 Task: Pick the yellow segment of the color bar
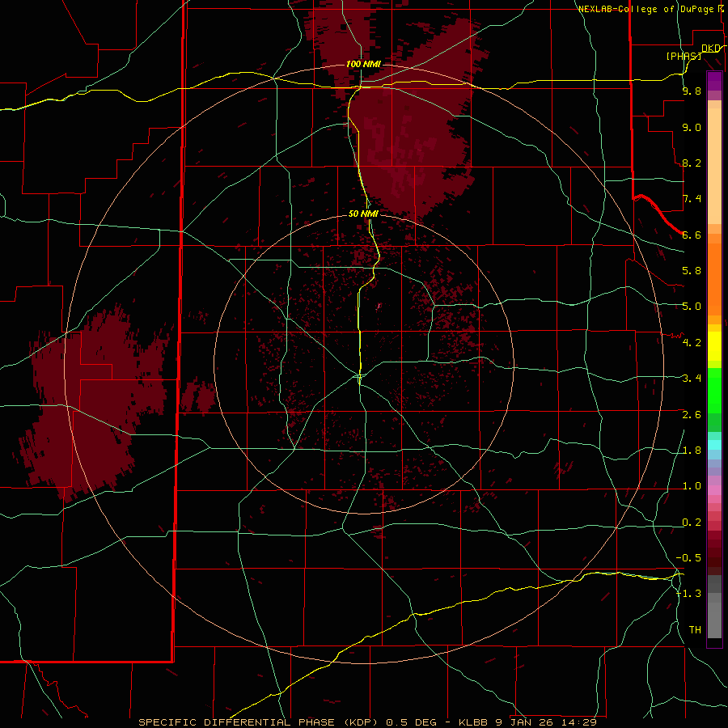714,346
